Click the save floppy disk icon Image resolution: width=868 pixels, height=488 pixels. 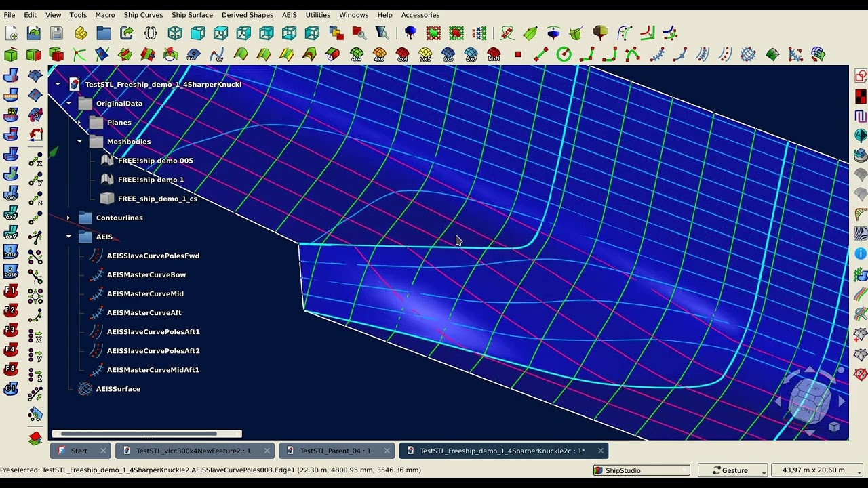point(56,33)
